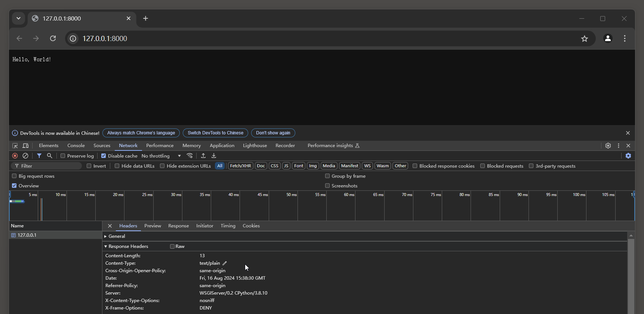644x314 pixels.
Task: Open network conditions wifi icon
Action: 190,156
